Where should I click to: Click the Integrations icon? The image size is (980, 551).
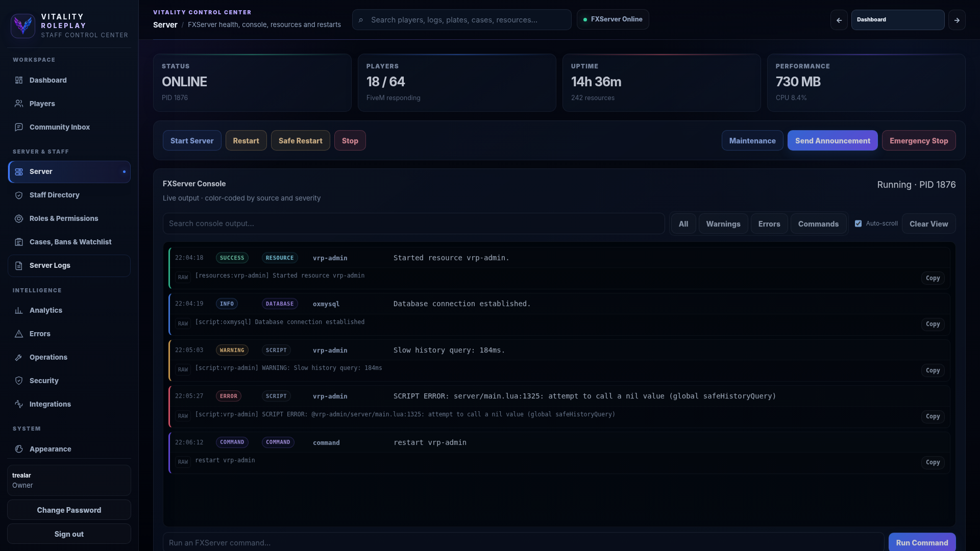(19, 405)
